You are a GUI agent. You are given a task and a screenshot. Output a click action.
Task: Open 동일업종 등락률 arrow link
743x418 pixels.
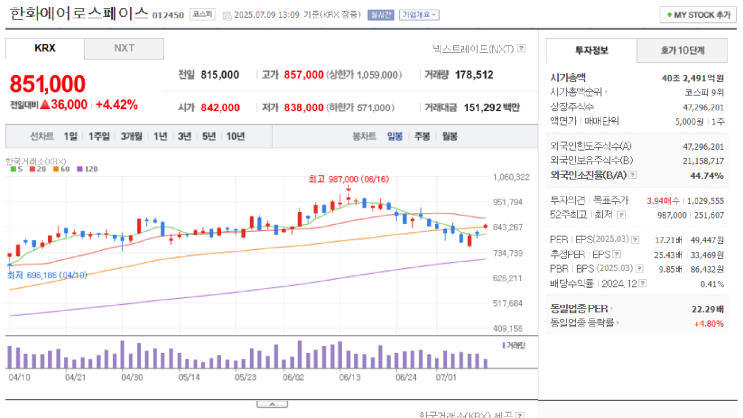click(617, 323)
